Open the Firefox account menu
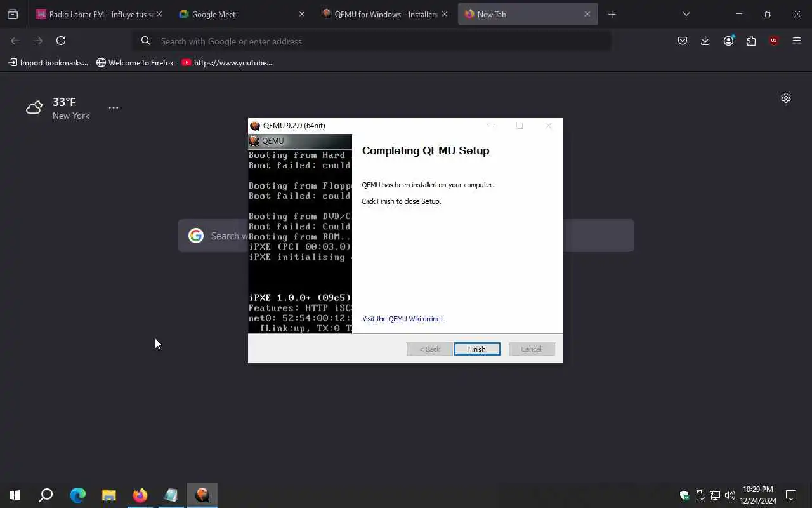812x508 pixels. coord(728,41)
